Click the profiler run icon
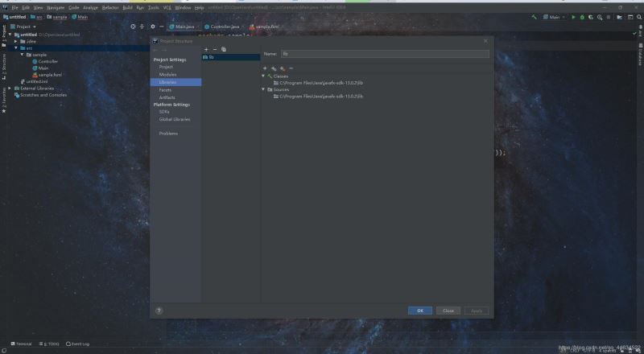Screen dimensions: 644x354 point(600,17)
